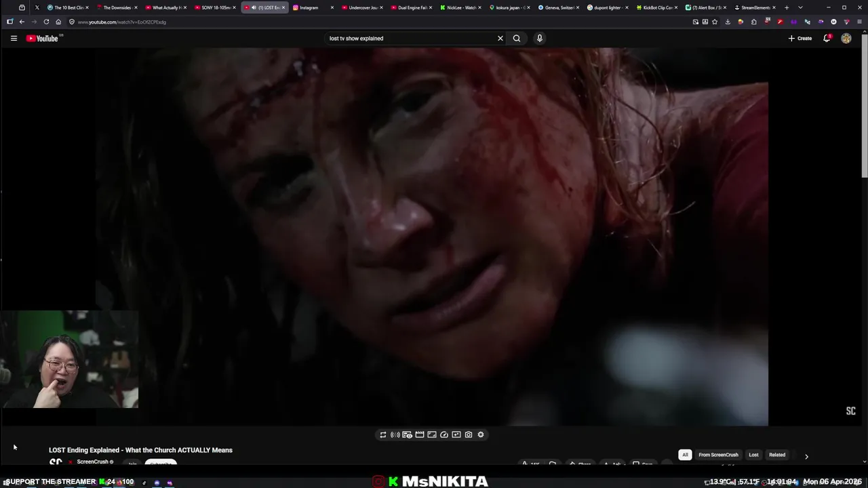Open the YouTube notifications bell
Viewport: 868px width, 488px height.
[x=827, y=39]
